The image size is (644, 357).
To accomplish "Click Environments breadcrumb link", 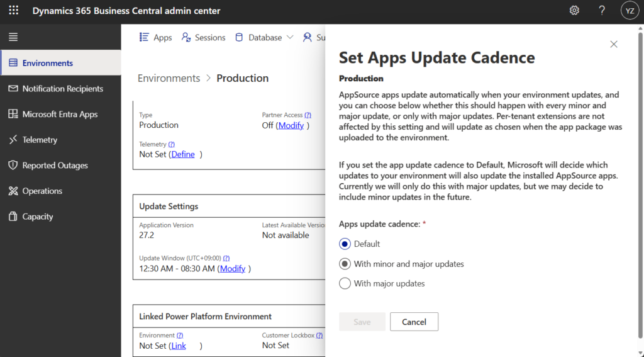I will point(169,78).
